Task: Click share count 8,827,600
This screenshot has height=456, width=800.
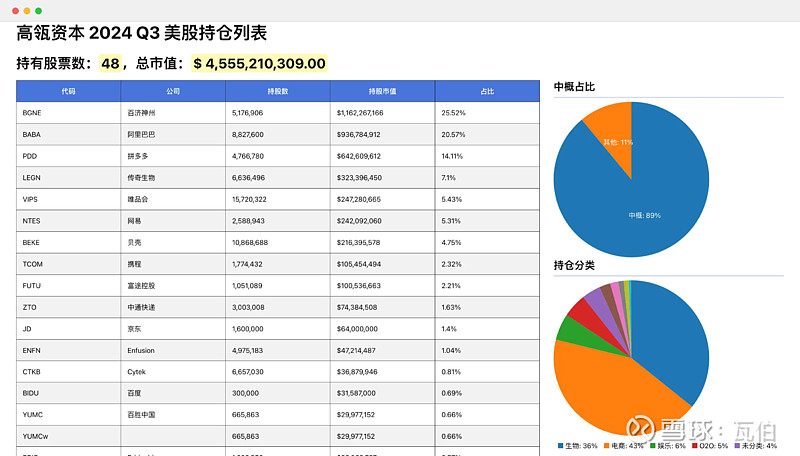Action: (247, 135)
